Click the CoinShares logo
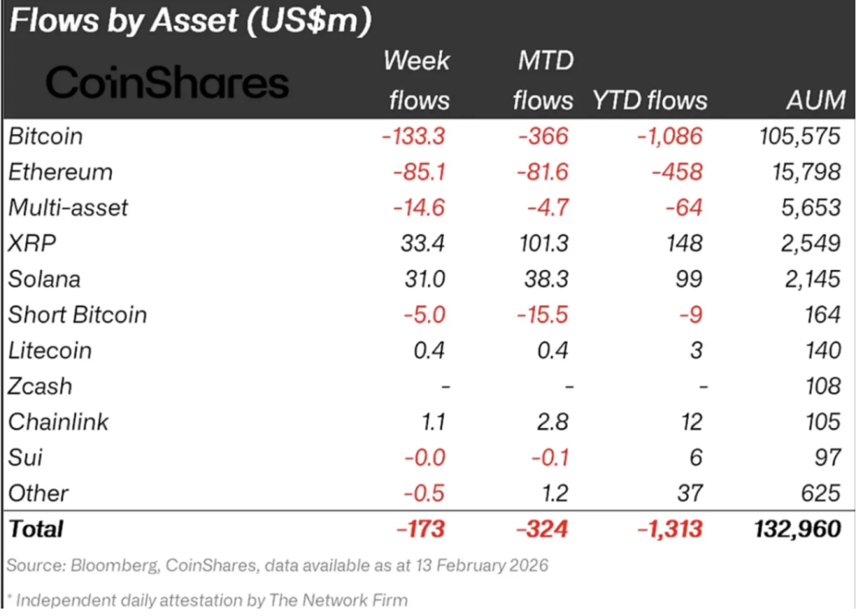This screenshot has width=856, height=616. 167,83
